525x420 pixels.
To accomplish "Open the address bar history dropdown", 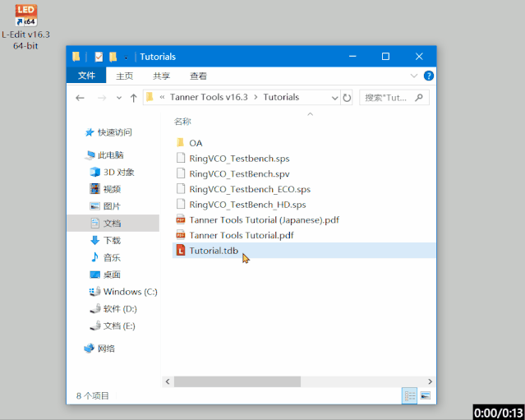I will 334,97.
